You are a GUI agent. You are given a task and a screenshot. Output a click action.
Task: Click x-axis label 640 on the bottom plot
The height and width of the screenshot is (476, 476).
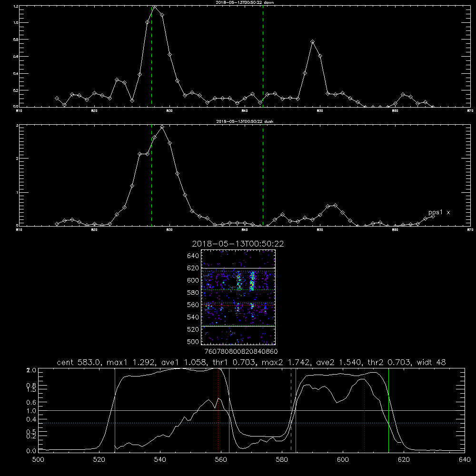(x=465, y=460)
